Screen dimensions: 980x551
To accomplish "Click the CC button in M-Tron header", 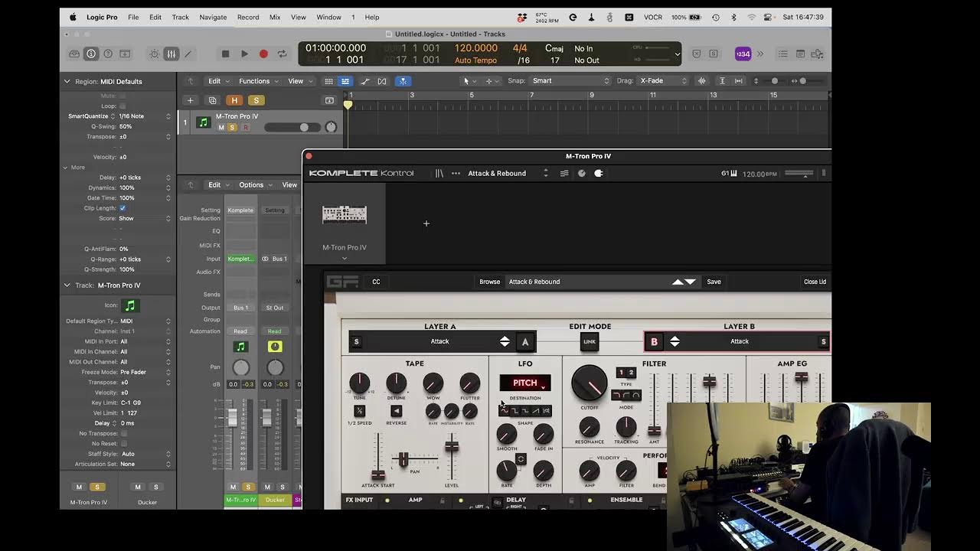I will pos(376,282).
